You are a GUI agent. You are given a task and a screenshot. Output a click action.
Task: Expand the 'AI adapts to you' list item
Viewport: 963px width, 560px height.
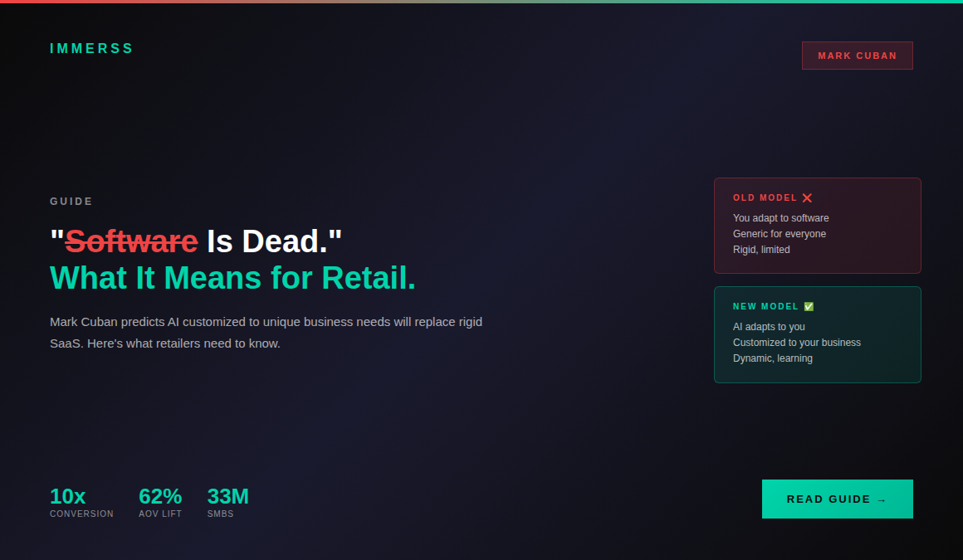[x=768, y=326]
